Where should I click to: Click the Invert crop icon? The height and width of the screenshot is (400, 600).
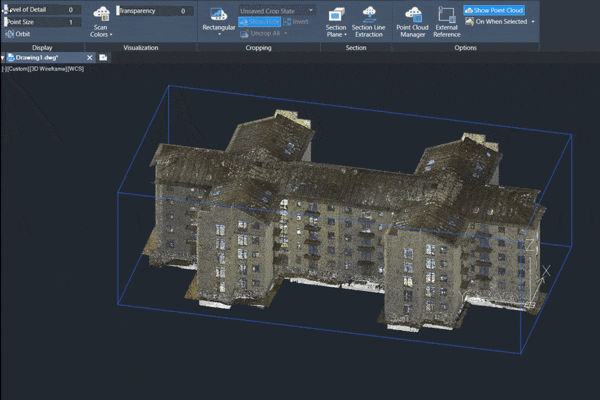287,22
